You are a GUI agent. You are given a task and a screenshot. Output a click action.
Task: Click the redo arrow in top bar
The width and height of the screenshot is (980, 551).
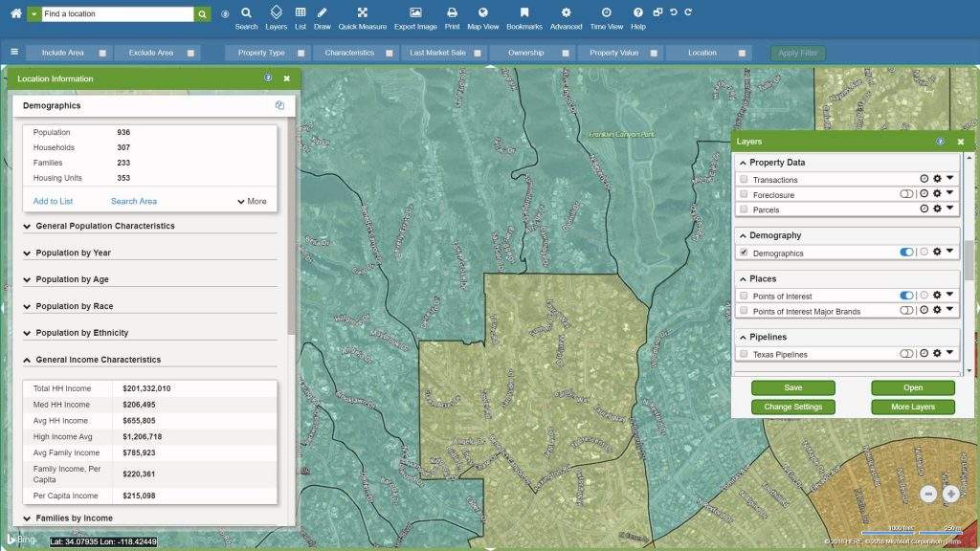tap(688, 11)
